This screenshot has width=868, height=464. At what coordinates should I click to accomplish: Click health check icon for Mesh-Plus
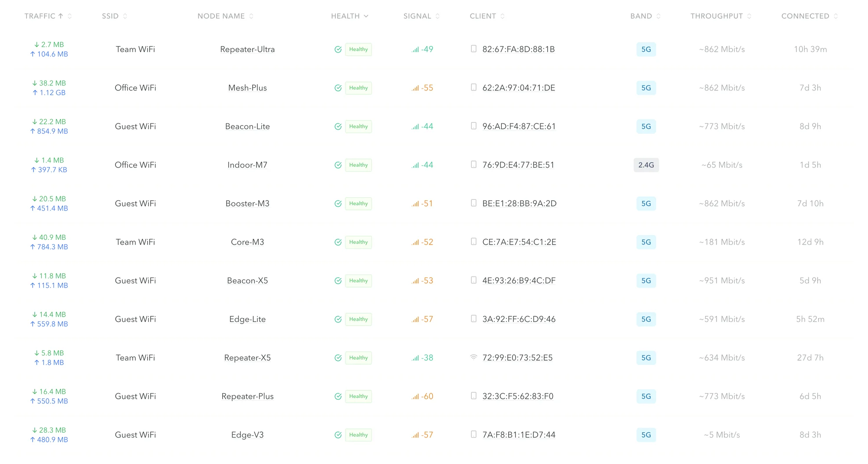pyautogui.click(x=338, y=88)
